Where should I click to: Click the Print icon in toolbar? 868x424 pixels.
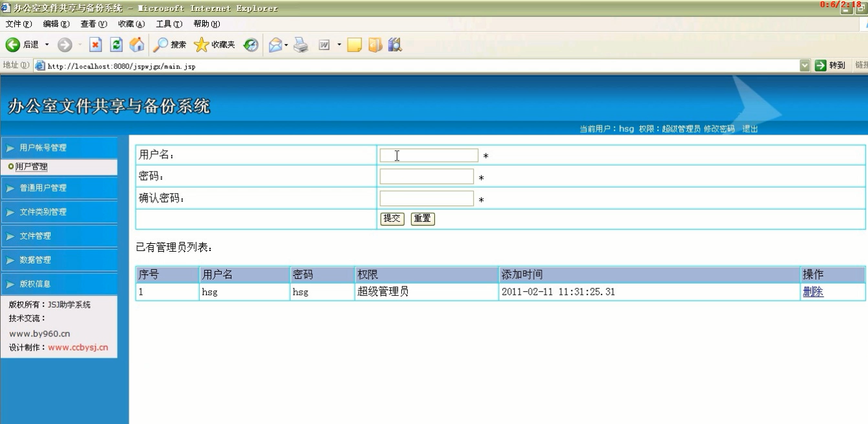coord(300,45)
